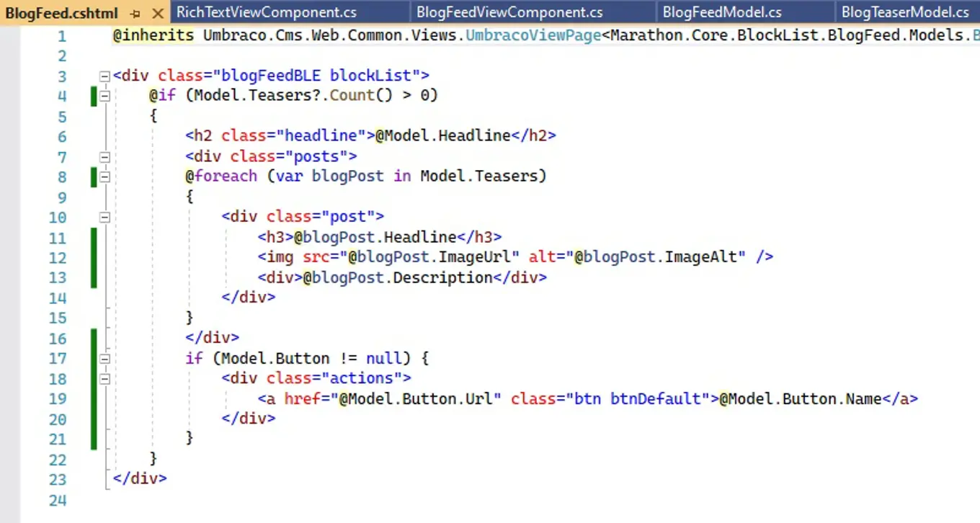Viewport: 980px width, 523px height.
Task: Click the green change marker beside line 12
Action: [x=94, y=257]
